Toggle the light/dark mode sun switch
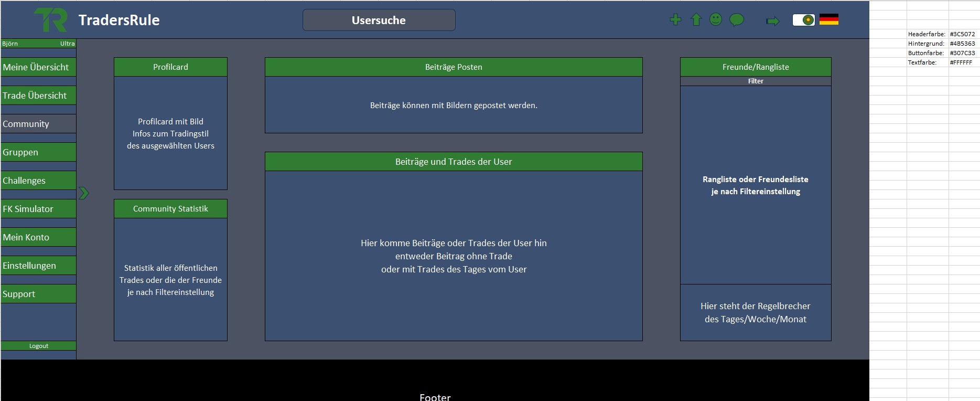The image size is (980, 401). [803, 20]
